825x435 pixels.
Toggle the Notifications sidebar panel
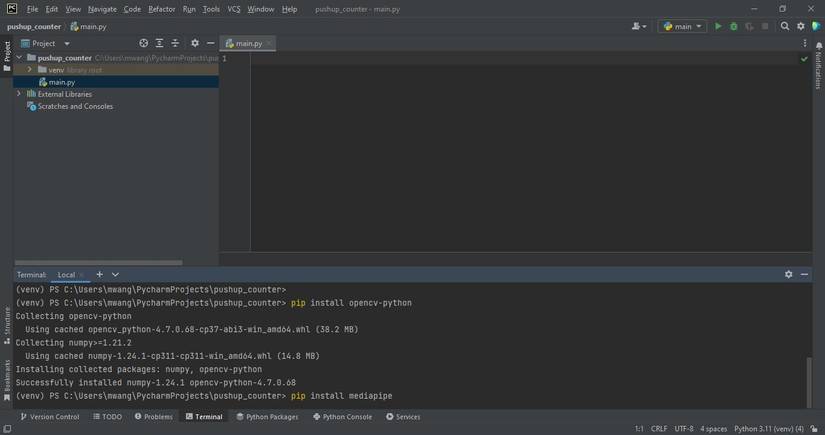818,68
